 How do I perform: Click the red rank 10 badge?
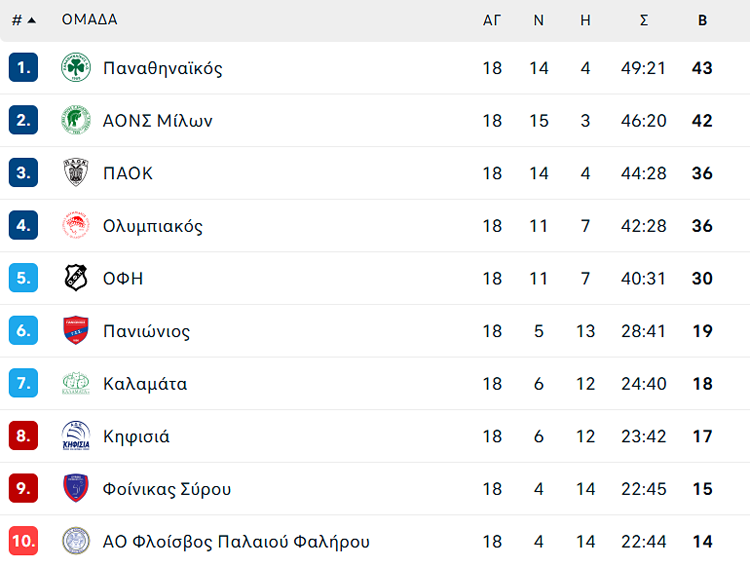tap(23, 541)
